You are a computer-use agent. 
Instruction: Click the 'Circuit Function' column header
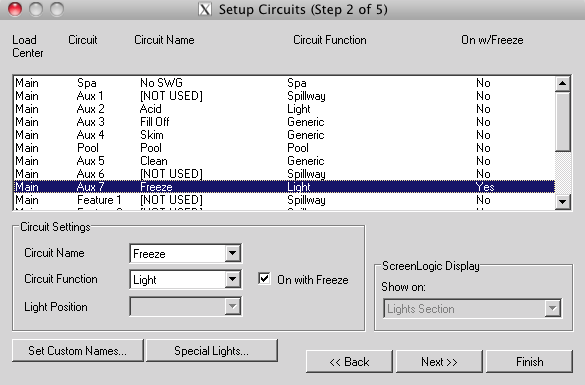(x=330, y=40)
